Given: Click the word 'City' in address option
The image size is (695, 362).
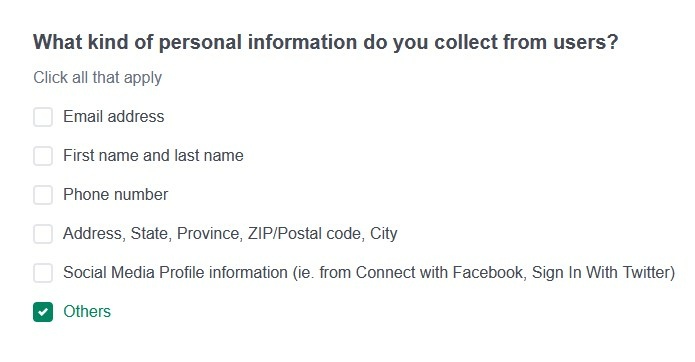Looking at the screenshot, I should [384, 234].
